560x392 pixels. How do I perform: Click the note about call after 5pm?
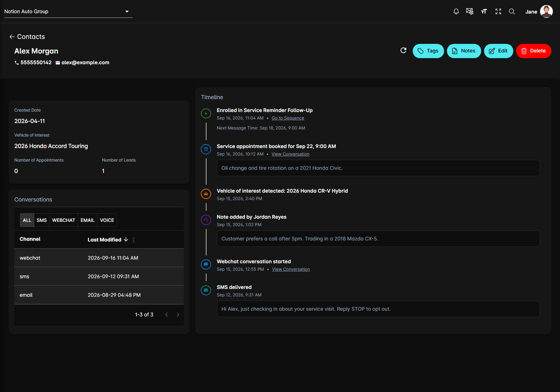click(378, 239)
